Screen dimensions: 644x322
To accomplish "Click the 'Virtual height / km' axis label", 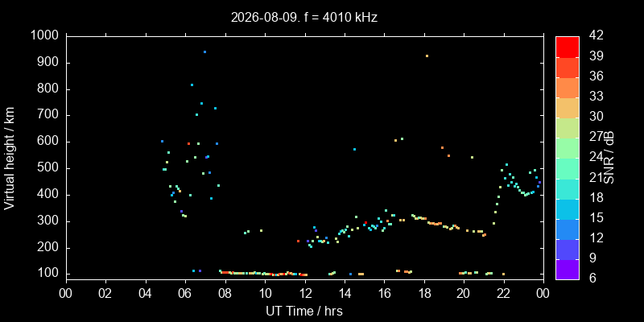I will [10, 158].
